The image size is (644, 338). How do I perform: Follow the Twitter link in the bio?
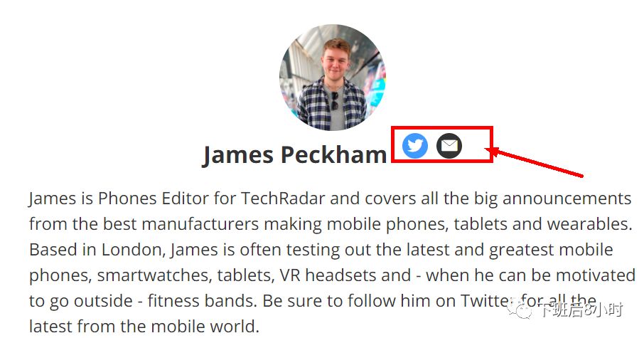[463, 301]
